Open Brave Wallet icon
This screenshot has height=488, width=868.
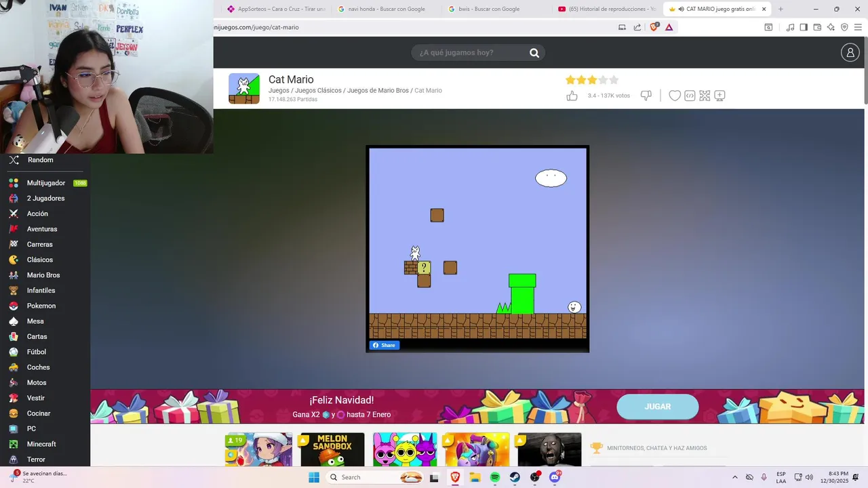click(817, 27)
